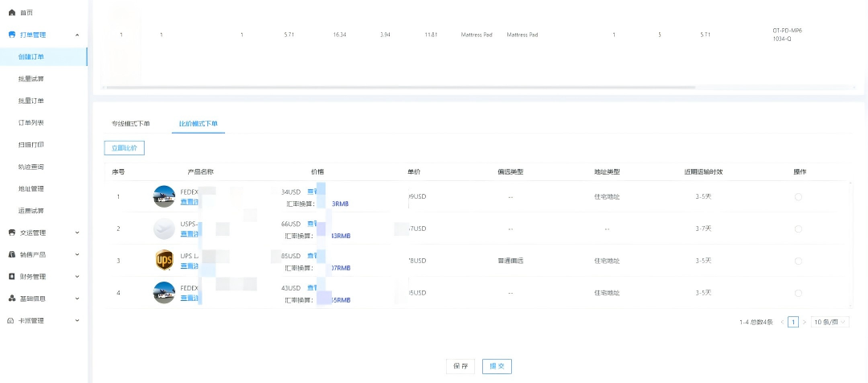
Task: Open 地址管理 in the sidebar
Action: coord(31,188)
